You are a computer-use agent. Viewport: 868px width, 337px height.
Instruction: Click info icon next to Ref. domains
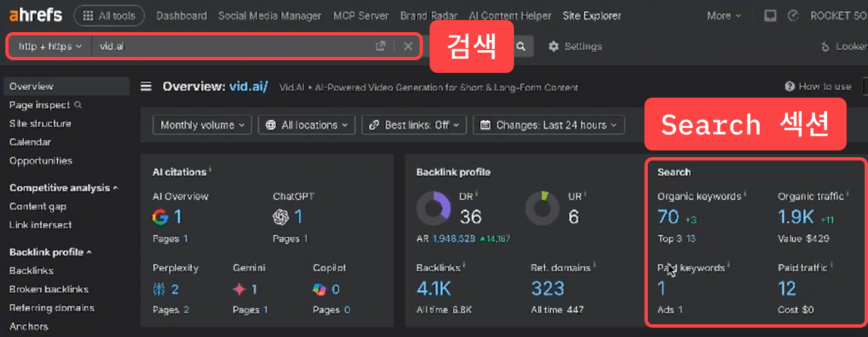pyautogui.click(x=594, y=265)
